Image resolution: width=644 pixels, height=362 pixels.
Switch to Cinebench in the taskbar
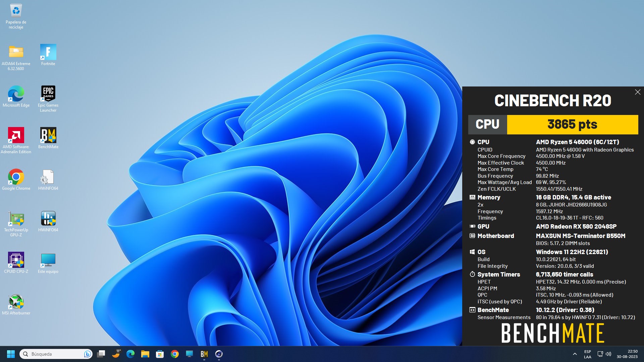219,354
